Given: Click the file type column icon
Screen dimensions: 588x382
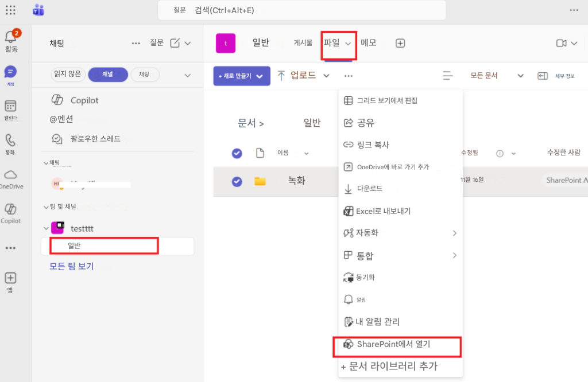Looking at the screenshot, I should tap(260, 153).
